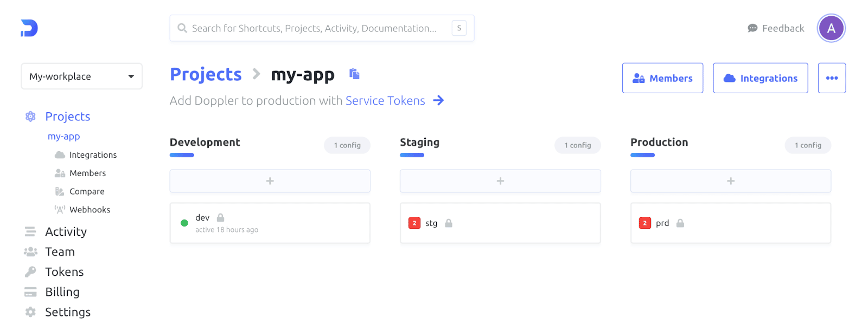Open the My-workplace workspace dropdown
868x323 pixels.
click(81, 76)
